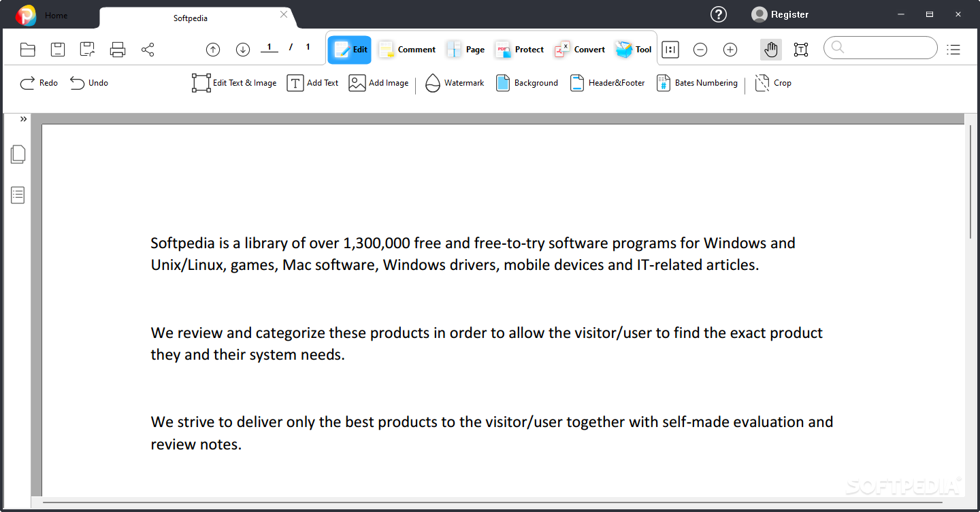This screenshot has width=980, height=512.
Task: Zoom in with the plus icon
Action: pyautogui.click(x=730, y=50)
